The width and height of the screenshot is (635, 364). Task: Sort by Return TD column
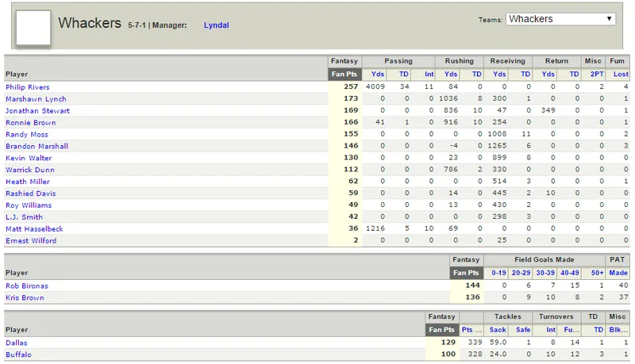(574, 74)
